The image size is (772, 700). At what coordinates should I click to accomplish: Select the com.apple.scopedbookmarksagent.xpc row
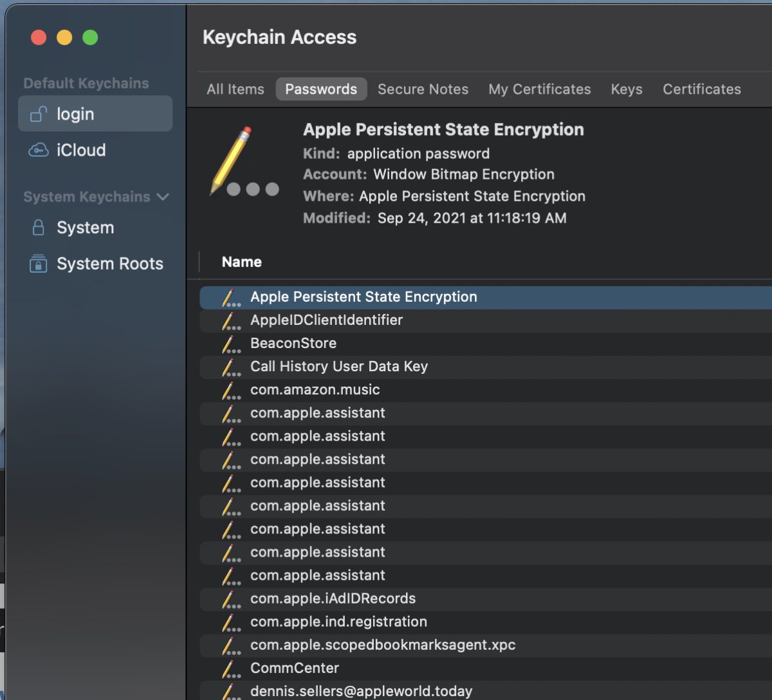point(383,645)
